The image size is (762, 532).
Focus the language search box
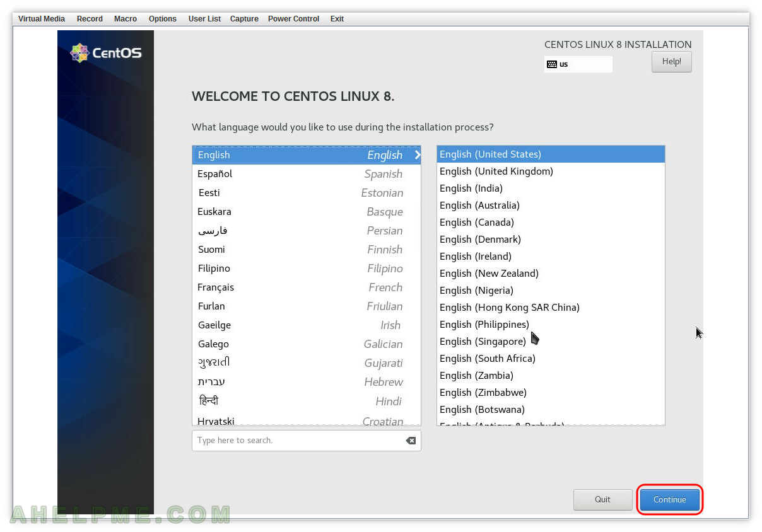[307, 441]
